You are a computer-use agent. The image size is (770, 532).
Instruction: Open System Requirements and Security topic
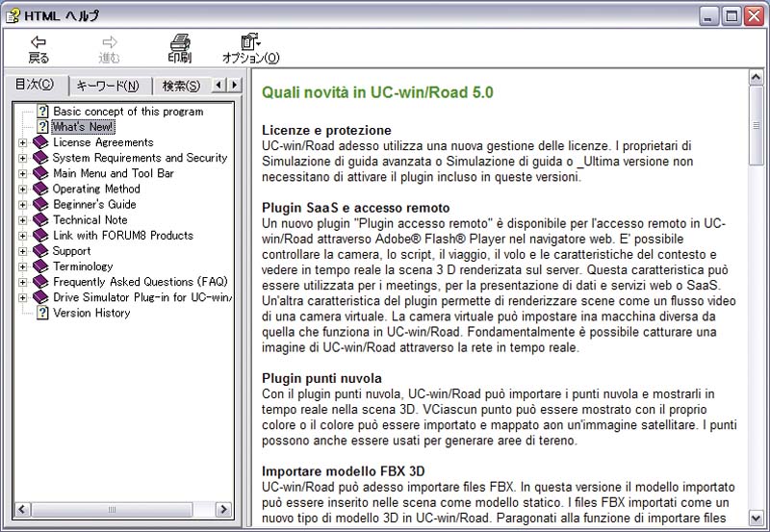coord(140,158)
